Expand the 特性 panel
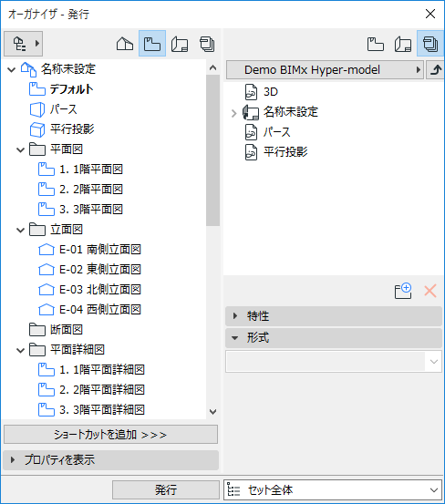Viewport: 445px width, 504px height. pos(334,316)
